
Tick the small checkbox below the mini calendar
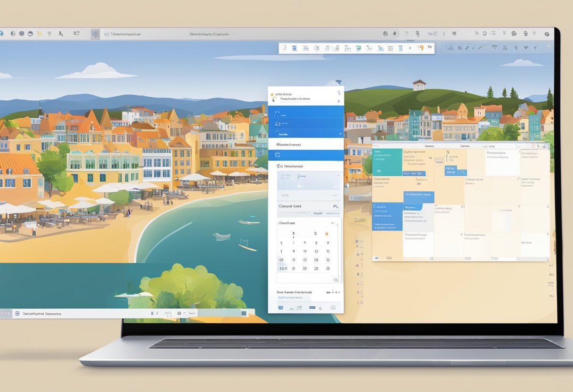(336, 279)
